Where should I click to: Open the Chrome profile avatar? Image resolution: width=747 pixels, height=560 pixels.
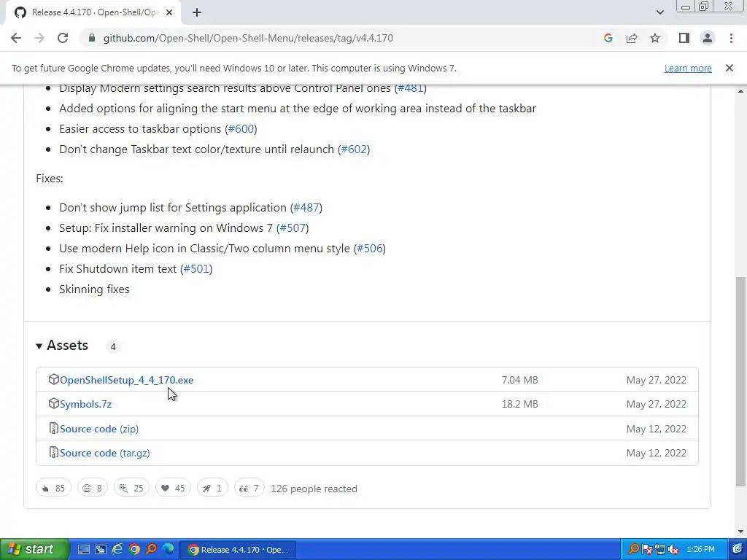tap(708, 38)
